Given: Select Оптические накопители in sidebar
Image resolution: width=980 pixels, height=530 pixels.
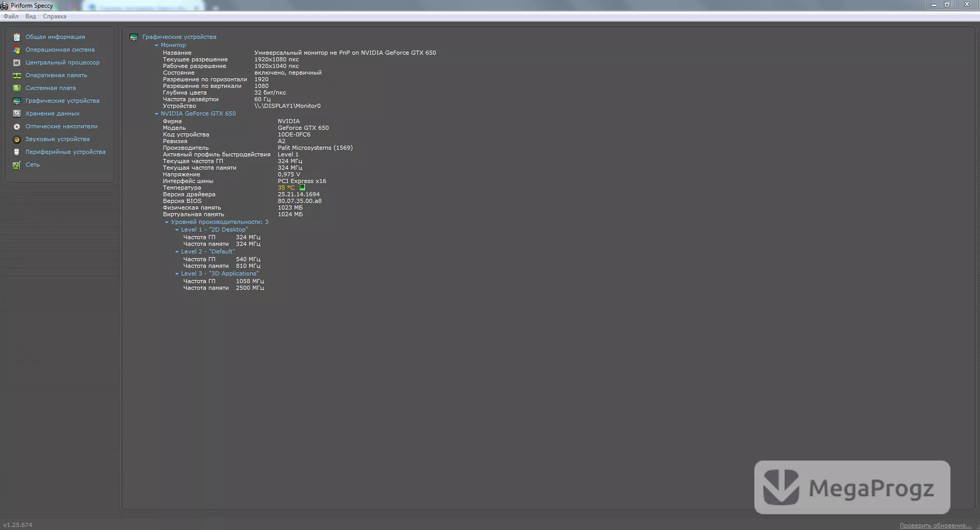Looking at the screenshot, I should (61, 126).
